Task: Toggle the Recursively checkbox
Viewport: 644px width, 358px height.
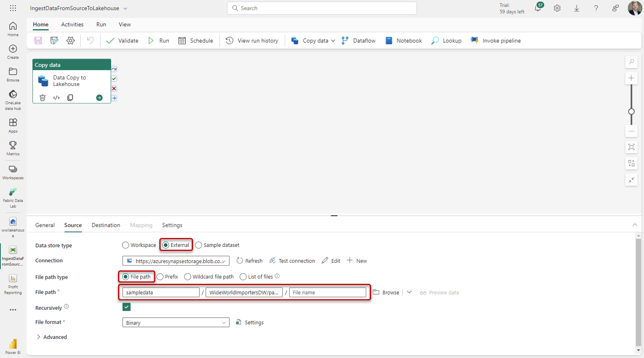Action: (126, 307)
